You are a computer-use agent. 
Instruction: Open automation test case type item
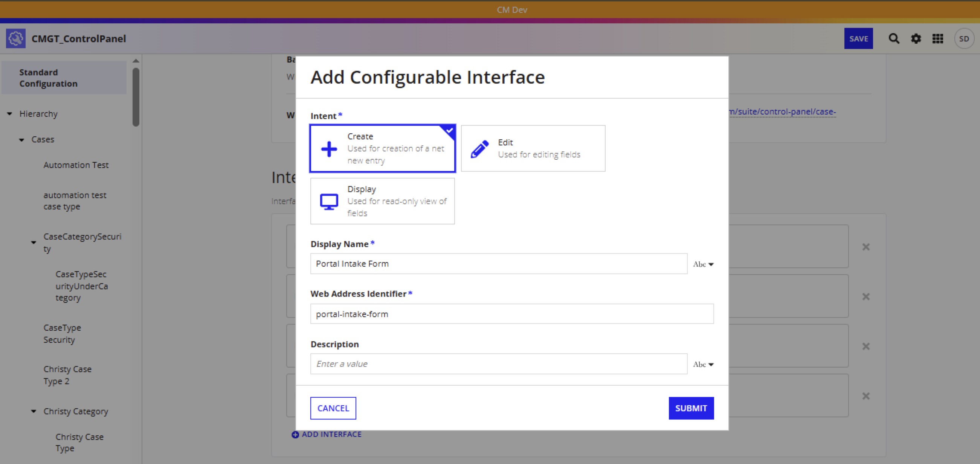click(x=75, y=201)
